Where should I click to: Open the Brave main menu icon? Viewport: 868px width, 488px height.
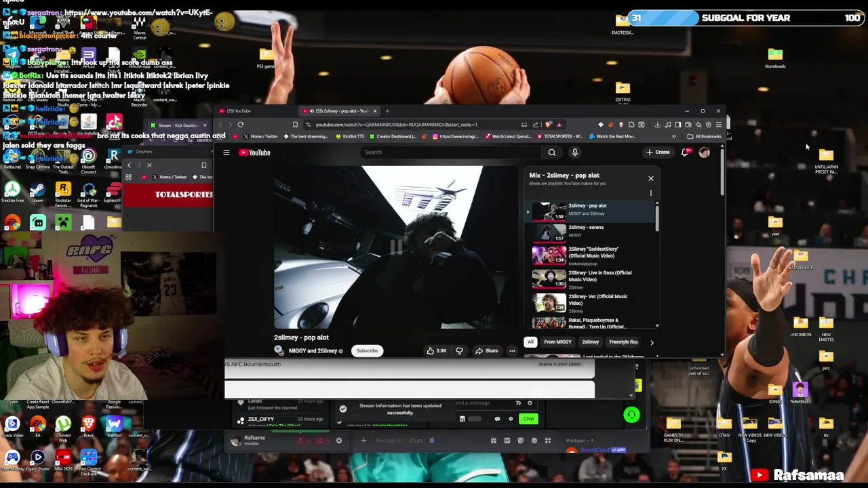(x=718, y=125)
